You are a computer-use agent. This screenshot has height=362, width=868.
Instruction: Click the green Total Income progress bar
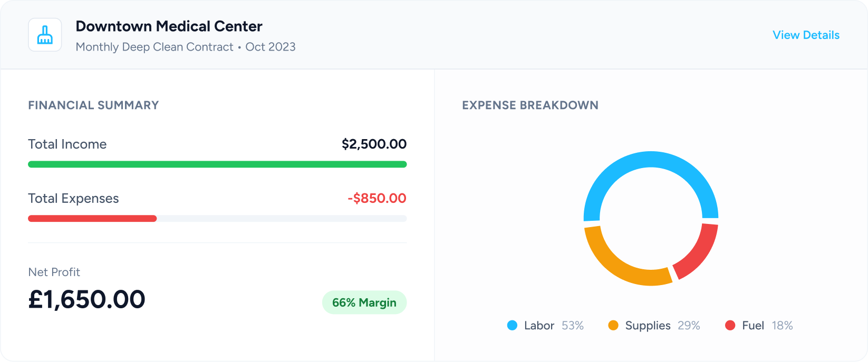click(217, 164)
